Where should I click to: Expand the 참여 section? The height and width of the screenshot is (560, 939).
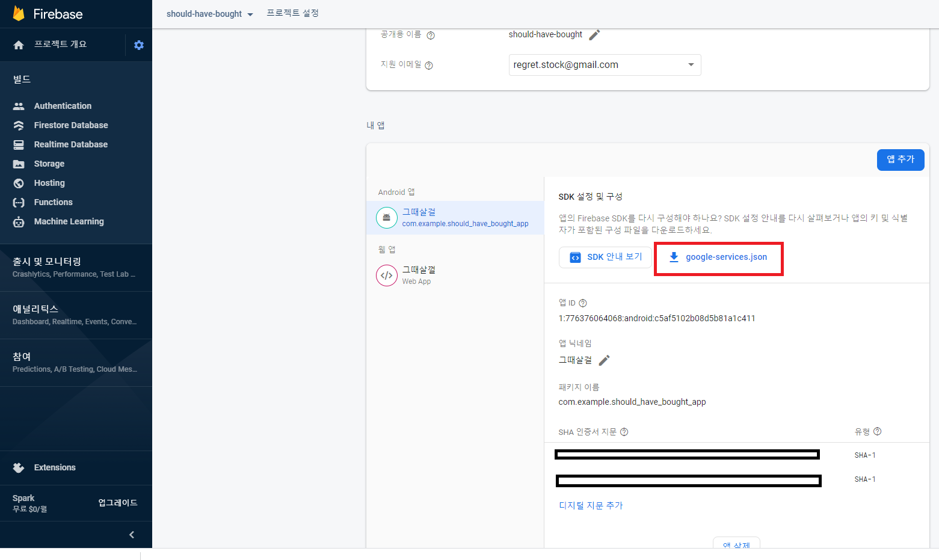[x=76, y=363]
